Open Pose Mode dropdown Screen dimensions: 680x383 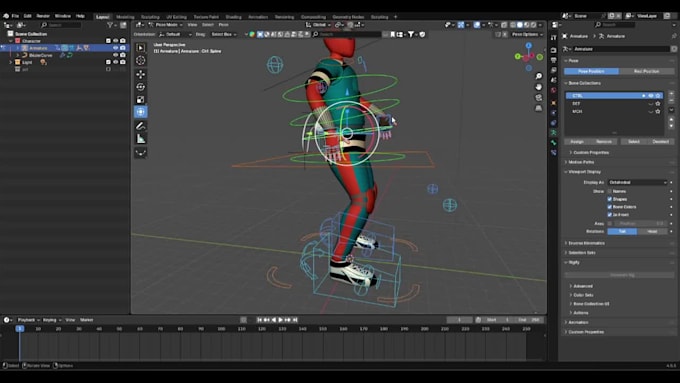tap(166, 25)
